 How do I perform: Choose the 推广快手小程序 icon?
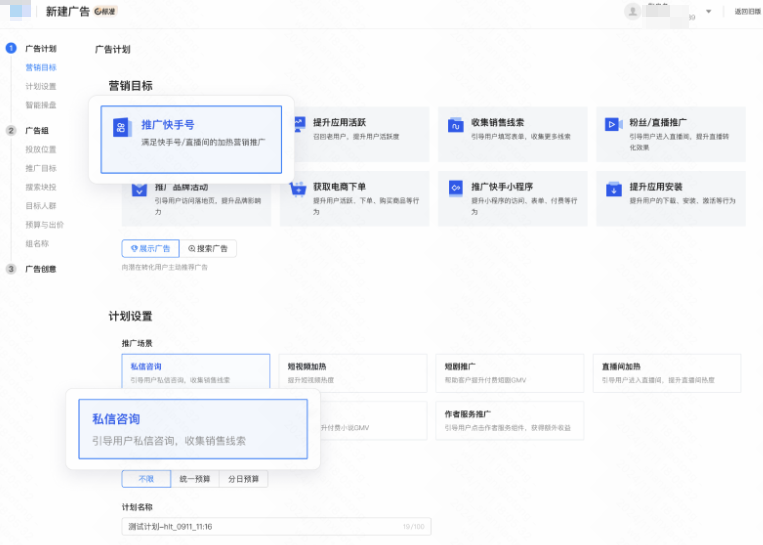click(455, 188)
